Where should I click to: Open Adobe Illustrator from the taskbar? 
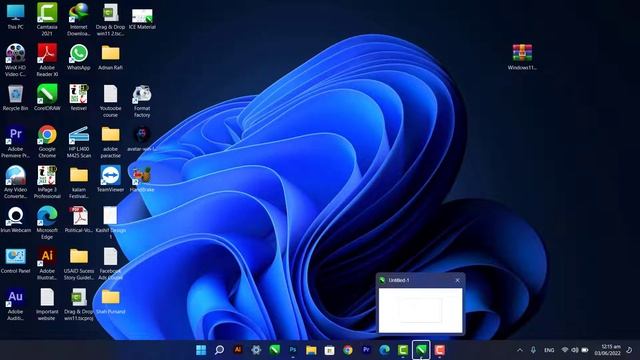point(238,350)
